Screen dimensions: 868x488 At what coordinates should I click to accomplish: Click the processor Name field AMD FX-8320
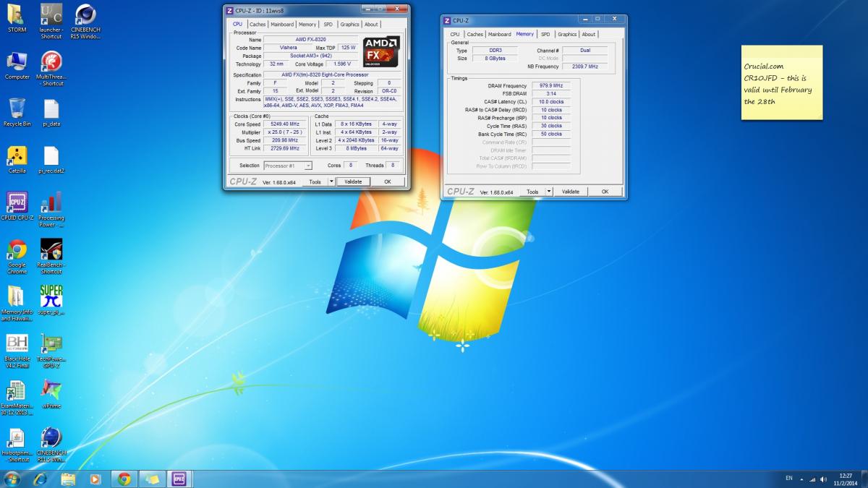[x=310, y=39]
